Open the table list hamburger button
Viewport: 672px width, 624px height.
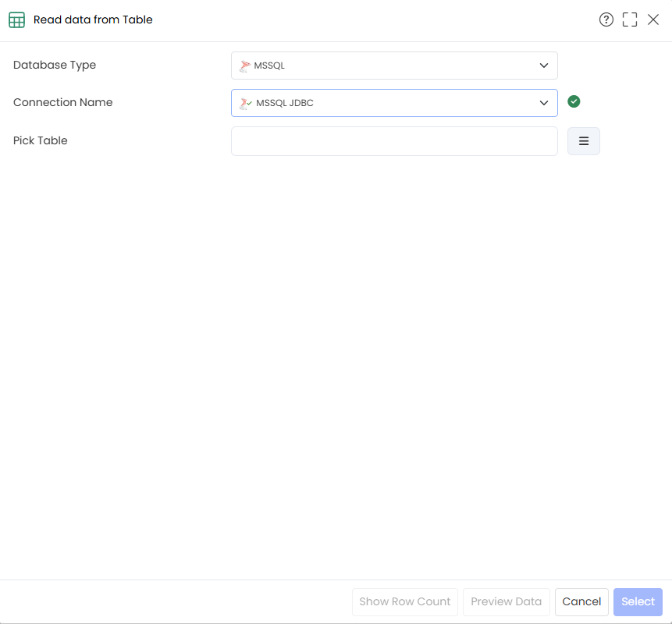(583, 141)
